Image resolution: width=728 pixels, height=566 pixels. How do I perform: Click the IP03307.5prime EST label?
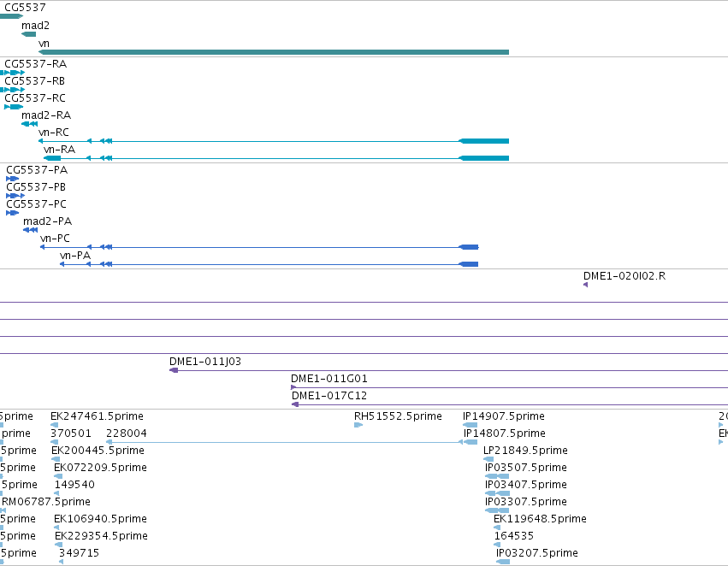pyautogui.click(x=526, y=502)
